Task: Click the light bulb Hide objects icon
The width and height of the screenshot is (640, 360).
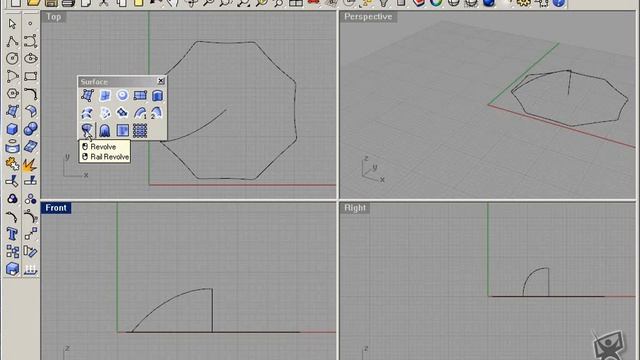Action: click(384, 3)
